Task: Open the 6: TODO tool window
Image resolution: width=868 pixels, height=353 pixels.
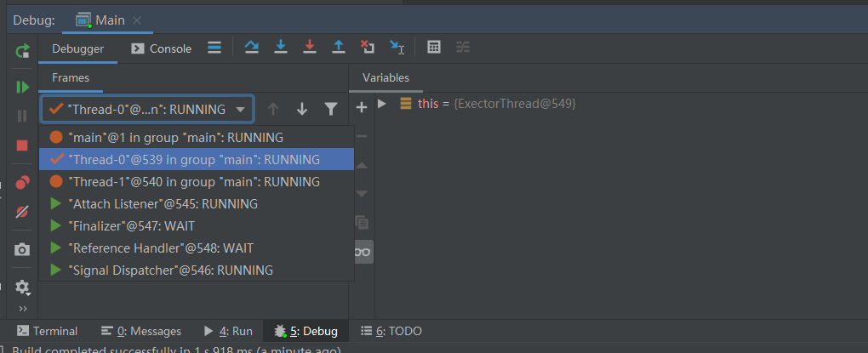Action: tap(391, 331)
